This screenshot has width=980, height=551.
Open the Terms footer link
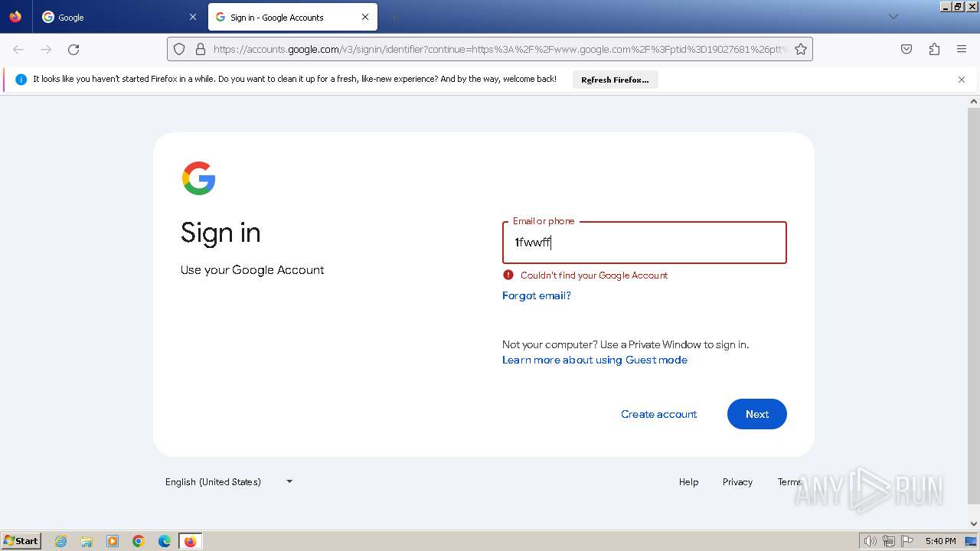789,481
